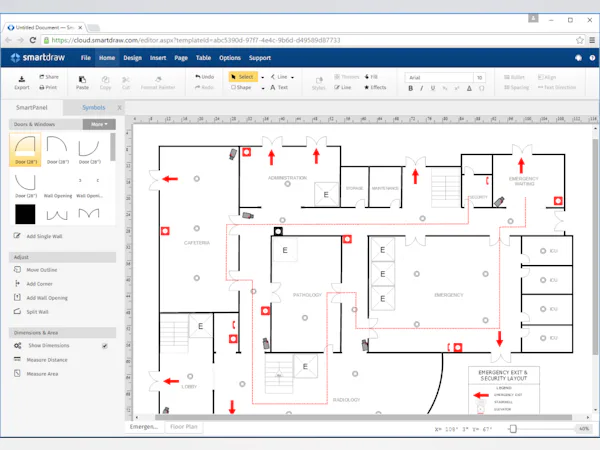Click Move Outline
Viewport: 600px width, 450px height.
(x=36, y=270)
